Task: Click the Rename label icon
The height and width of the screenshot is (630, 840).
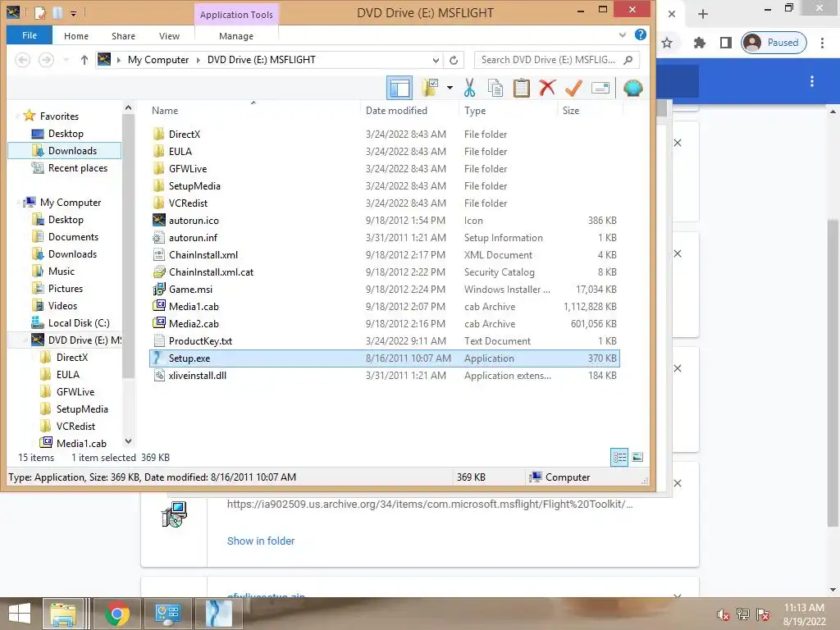Action: (600, 88)
